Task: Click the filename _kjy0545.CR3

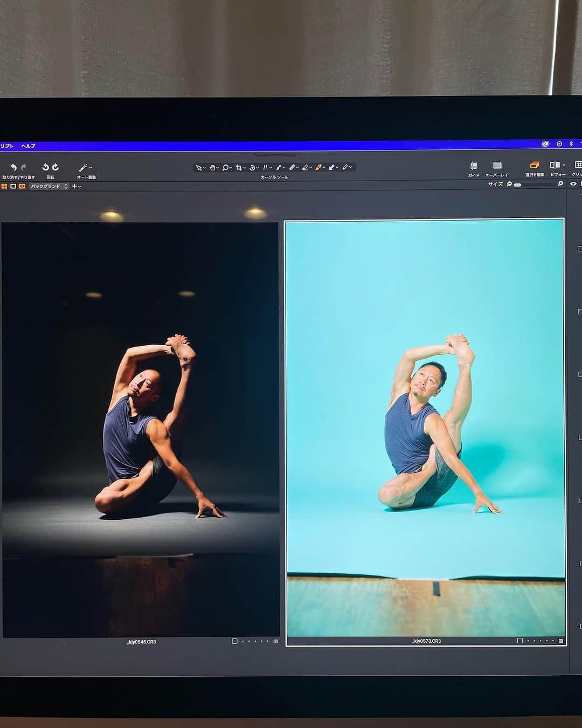Action: 141,642
